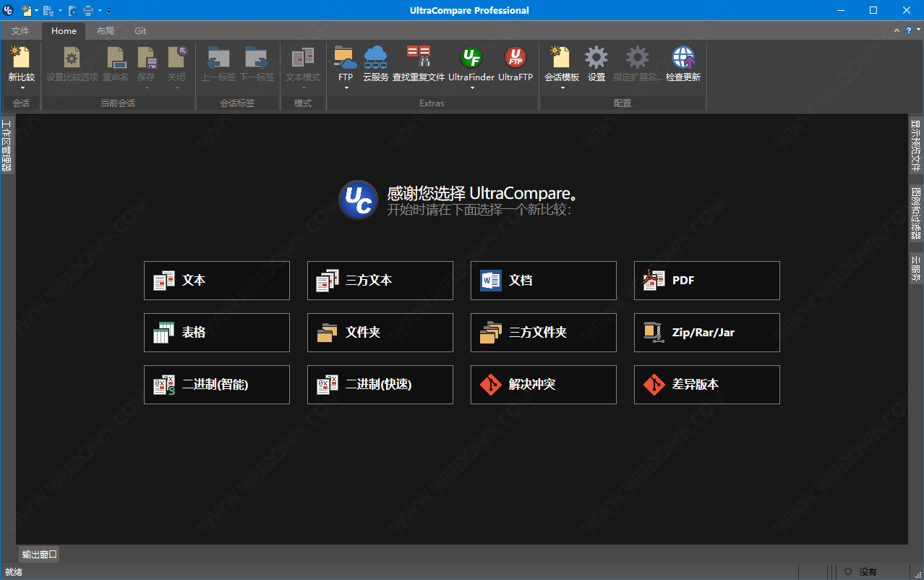
Task: Start a PDF comparison
Action: (707, 281)
